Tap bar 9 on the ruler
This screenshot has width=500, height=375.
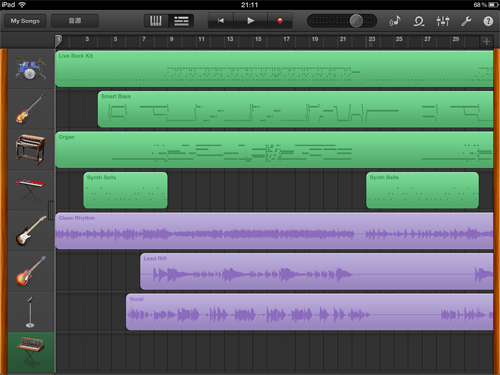[x=171, y=39]
